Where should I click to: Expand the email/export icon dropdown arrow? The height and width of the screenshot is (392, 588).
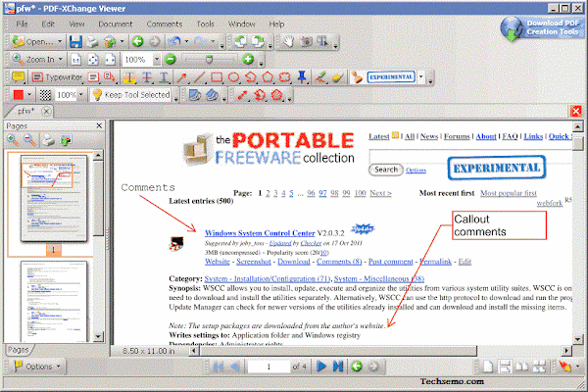122,41
